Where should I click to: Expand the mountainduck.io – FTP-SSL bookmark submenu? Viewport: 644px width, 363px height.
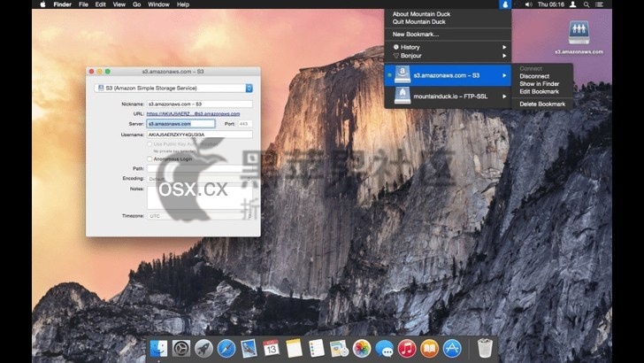[x=448, y=97]
